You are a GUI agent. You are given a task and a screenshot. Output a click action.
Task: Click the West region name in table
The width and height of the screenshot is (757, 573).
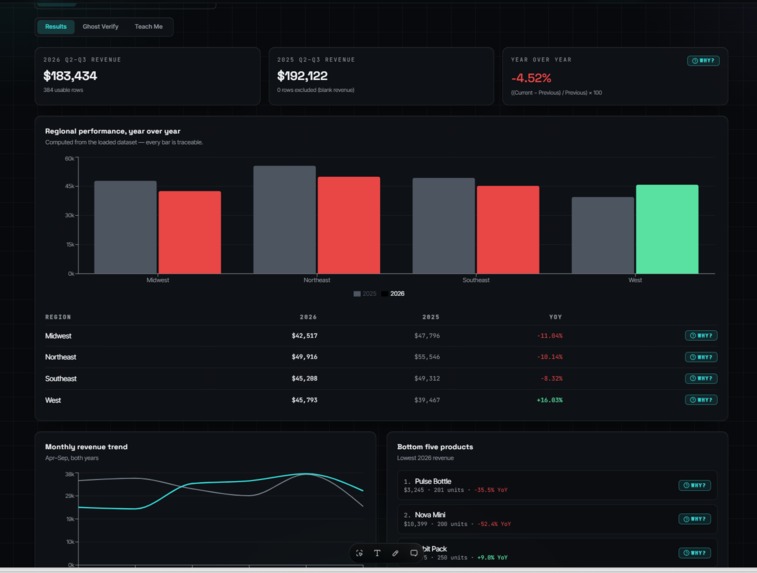click(53, 400)
